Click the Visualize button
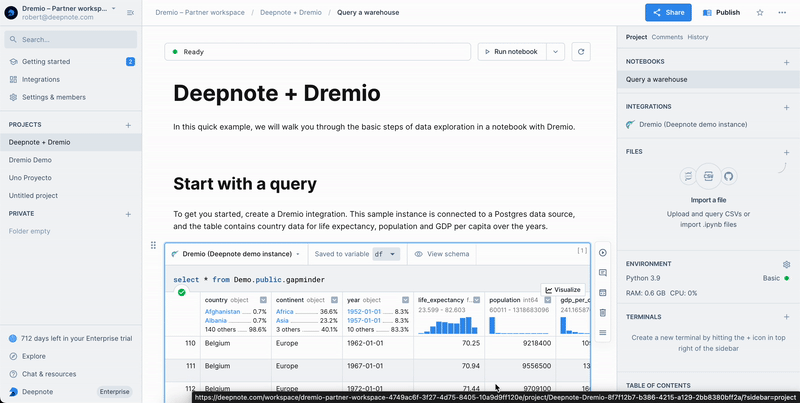This screenshot has height=403, width=800. pos(563,289)
